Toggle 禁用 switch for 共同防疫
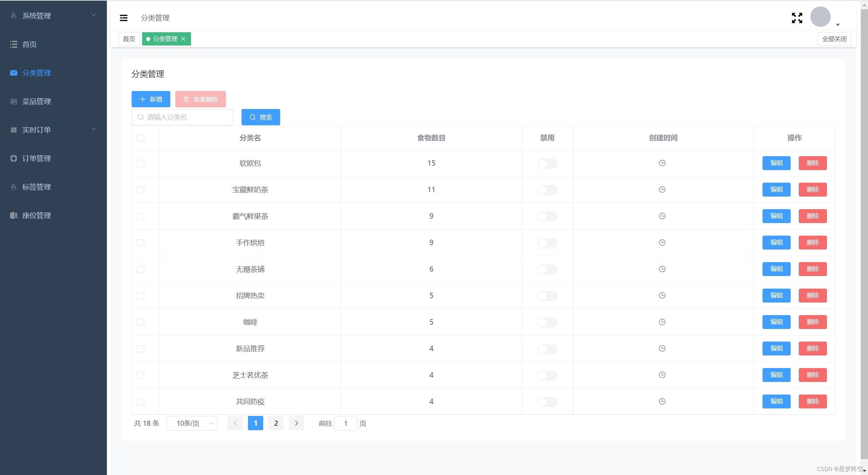This screenshot has height=475, width=868. (547, 402)
